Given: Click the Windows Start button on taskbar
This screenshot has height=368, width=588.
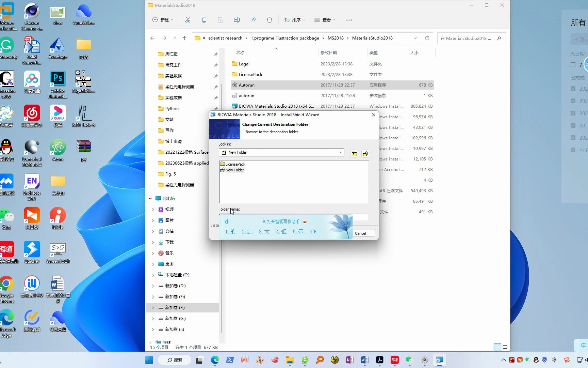Looking at the screenshot, I should click(149, 360).
